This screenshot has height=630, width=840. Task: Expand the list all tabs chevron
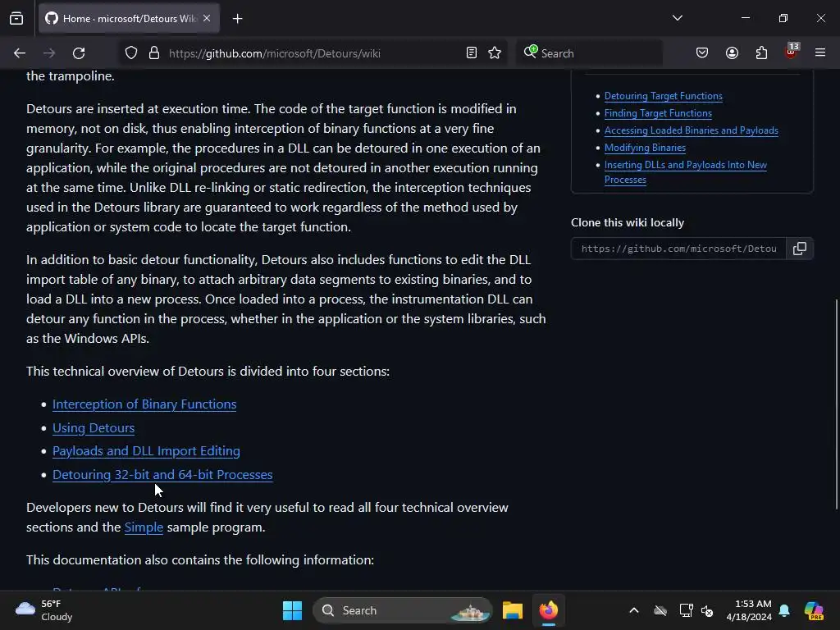click(x=677, y=18)
